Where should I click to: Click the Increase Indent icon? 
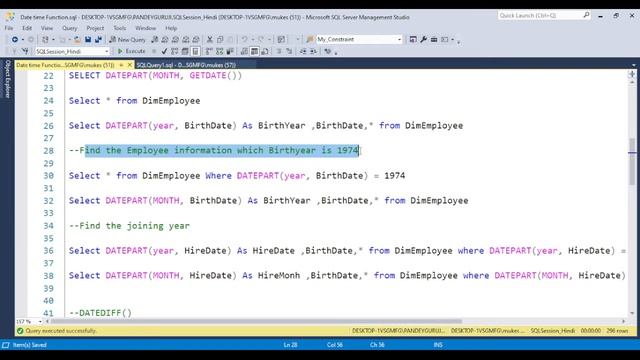pyautogui.click(x=313, y=51)
